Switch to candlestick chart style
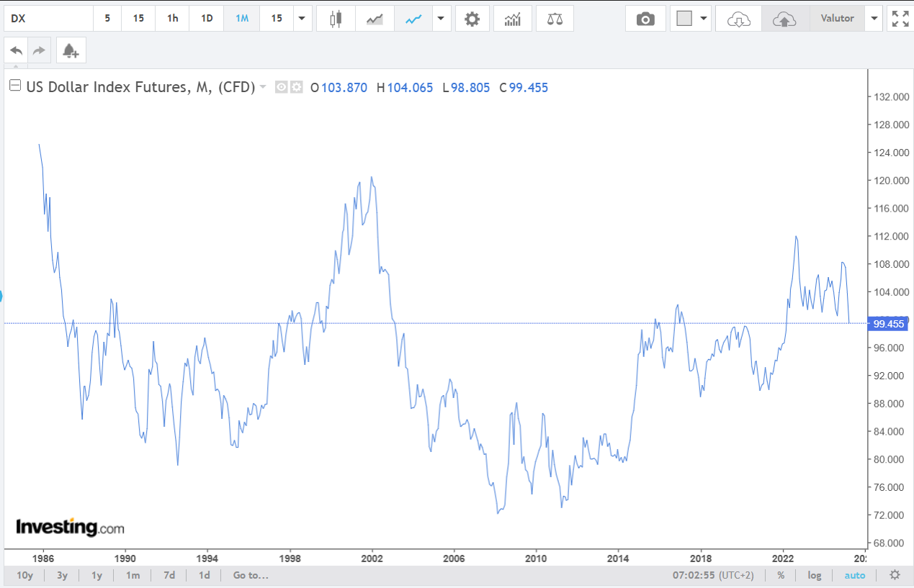 tap(334, 19)
